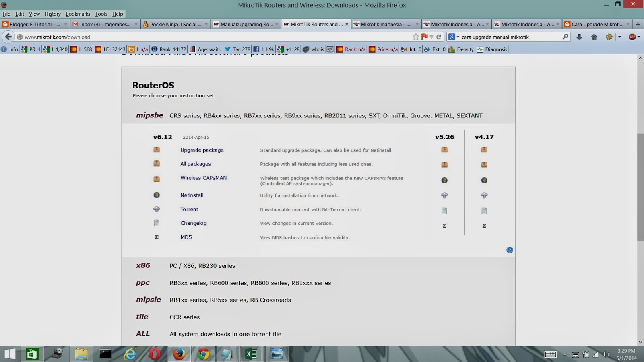Download v5.26 upgrade package icon
The width and height of the screenshot is (644, 362).
[444, 150]
